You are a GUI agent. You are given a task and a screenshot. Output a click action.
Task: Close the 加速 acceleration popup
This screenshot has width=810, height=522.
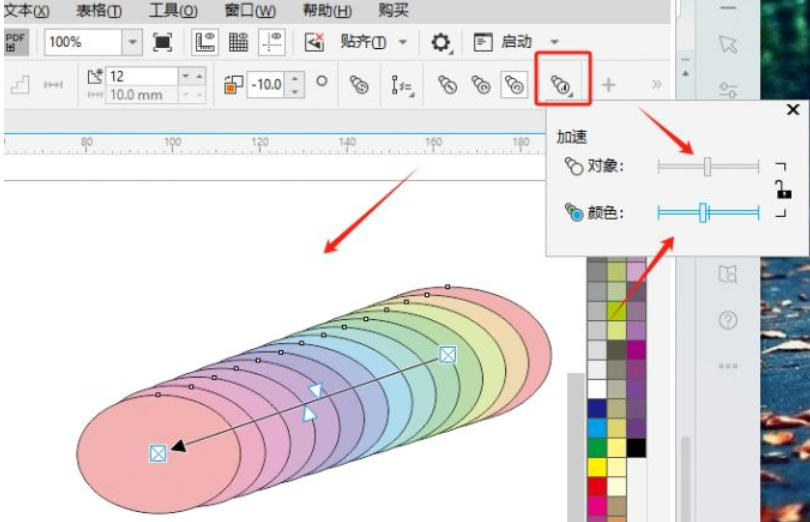pos(793,110)
